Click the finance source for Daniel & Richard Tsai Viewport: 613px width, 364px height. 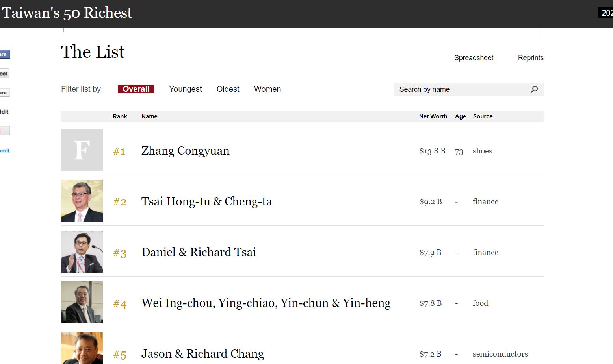pos(485,253)
